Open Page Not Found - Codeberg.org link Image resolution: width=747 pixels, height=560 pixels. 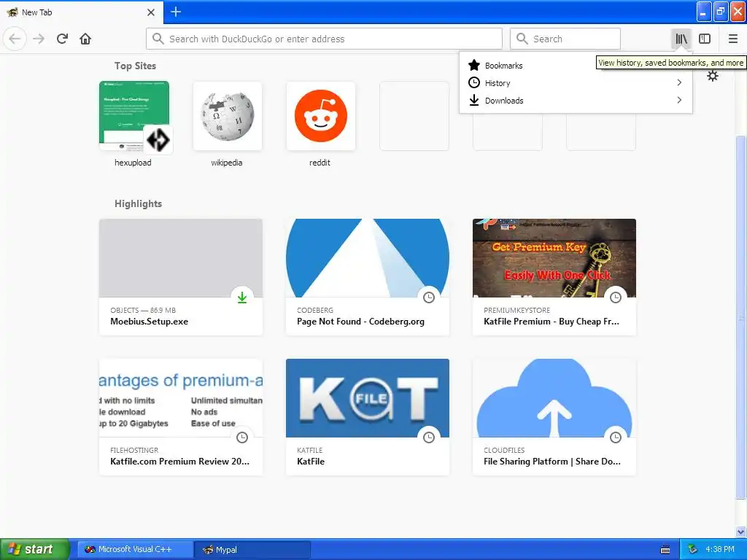click(x=360, y=322)
